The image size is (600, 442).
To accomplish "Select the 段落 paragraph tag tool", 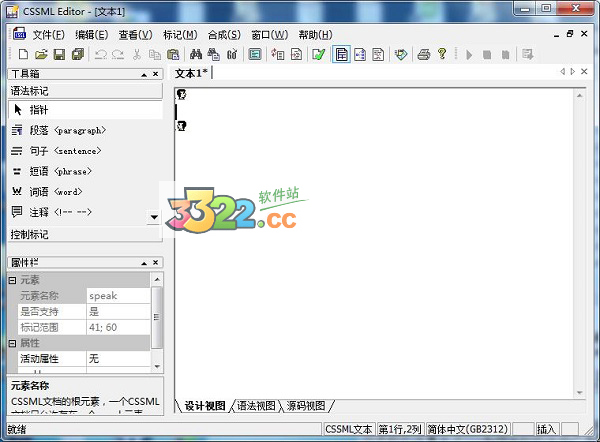I will pyautogui.click(x=85, y=130).
